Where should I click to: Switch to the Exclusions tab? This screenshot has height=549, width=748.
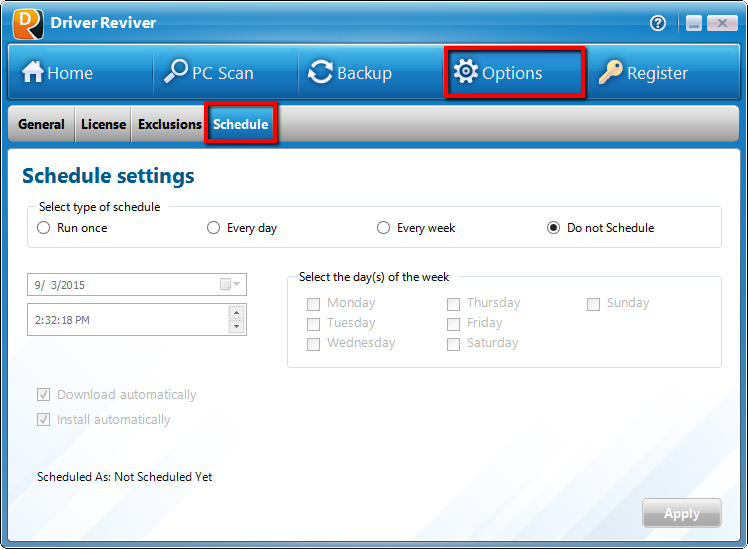click(169, 125)
